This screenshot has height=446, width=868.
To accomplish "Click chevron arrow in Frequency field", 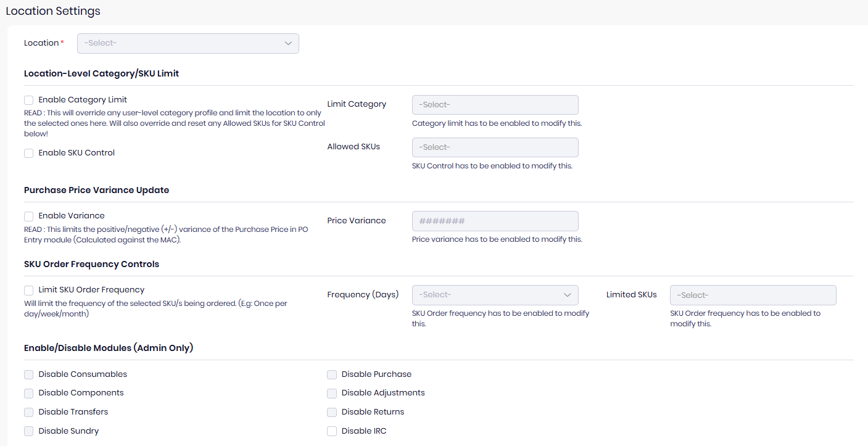I will click(x=568, y=295).
